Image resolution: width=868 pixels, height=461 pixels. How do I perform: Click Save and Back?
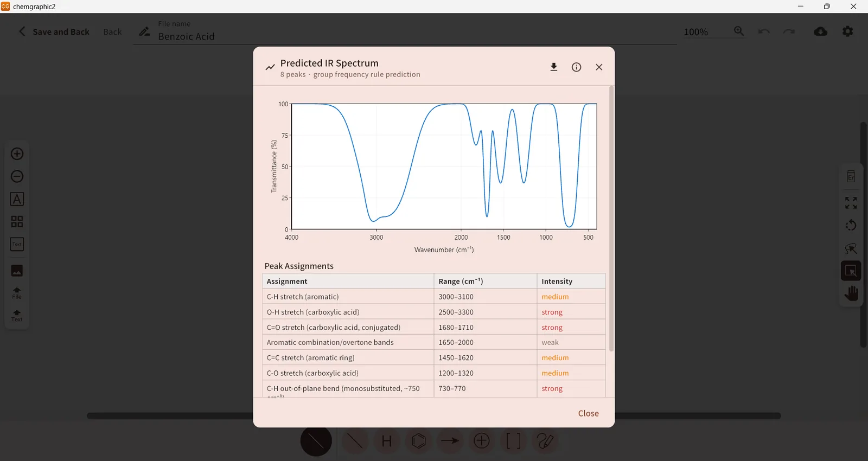coord(54,31)
